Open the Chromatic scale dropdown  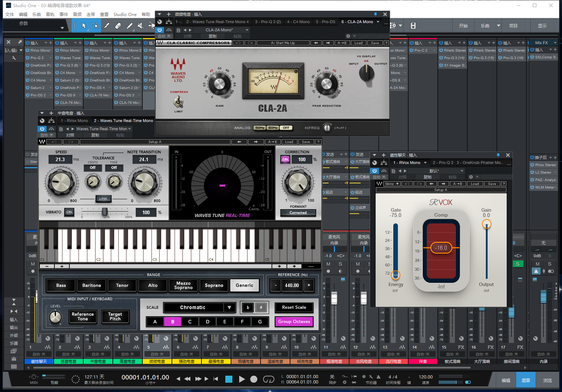(x=229, y=307)
